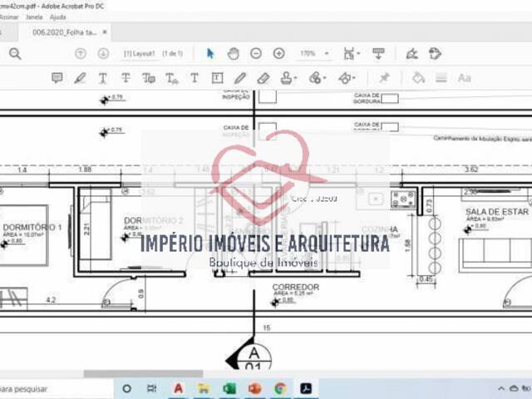Open PowerPoint from the taskbar
Screen dimensions: 532x399
point(255,389)
